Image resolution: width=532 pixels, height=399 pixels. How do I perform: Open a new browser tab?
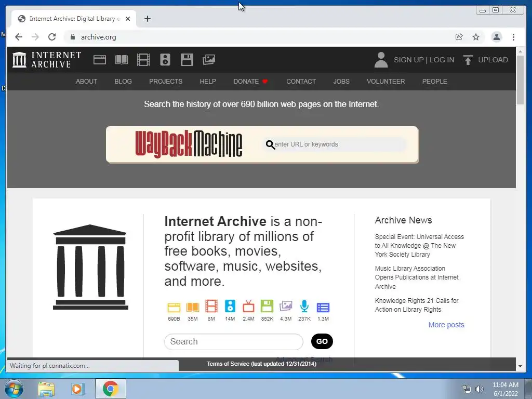point(147,19)
